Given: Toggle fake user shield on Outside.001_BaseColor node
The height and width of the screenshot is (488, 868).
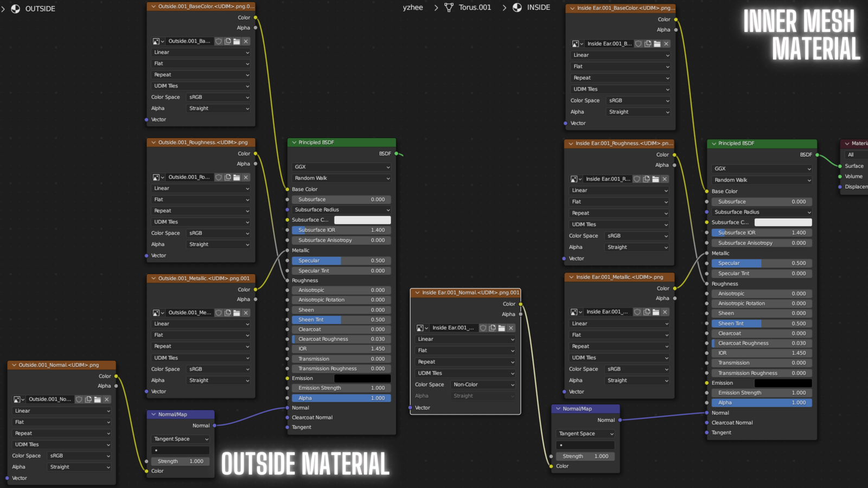Looking at the screenshot, I should tap(219, 41).
